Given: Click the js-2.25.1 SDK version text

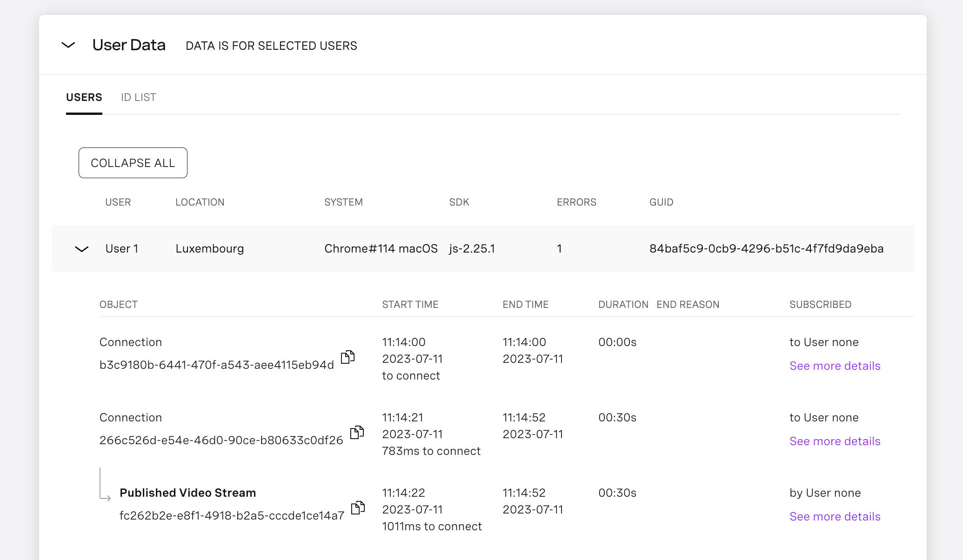Looking at the screenshot, I should coord(472,248).
